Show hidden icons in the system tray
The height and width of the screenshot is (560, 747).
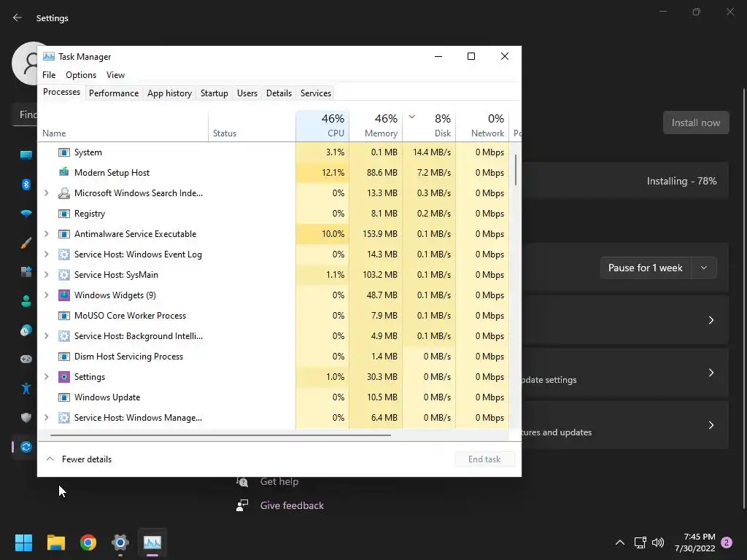click(620, 542)
